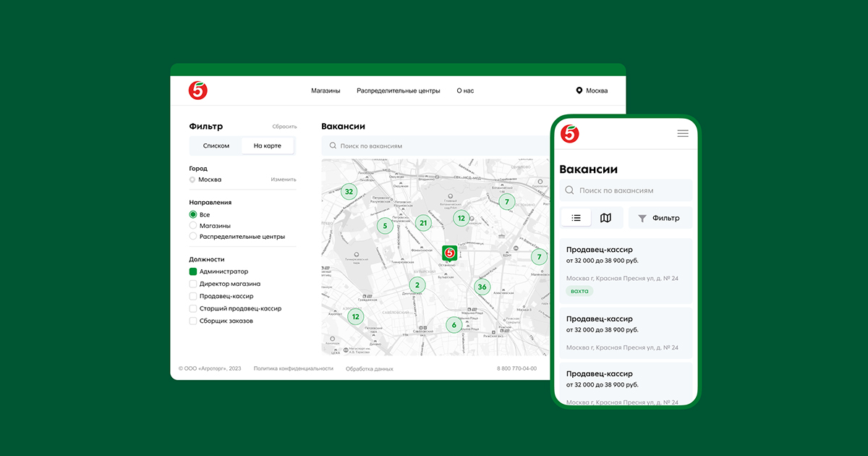This screenshot has height=456, width=868.
Task: Select Распределительные центры radio button in filter
Action: [x=193, y=237]
